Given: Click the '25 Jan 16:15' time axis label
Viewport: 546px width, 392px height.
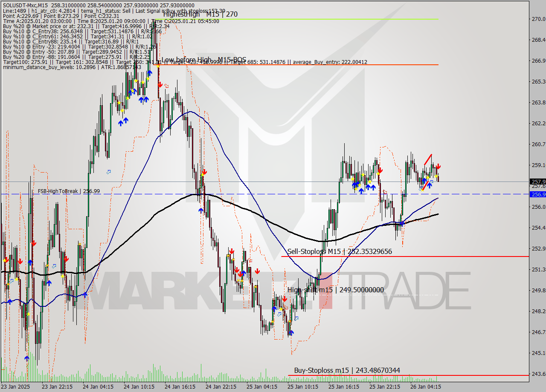Looking at the screenshot, I should point(344,387).
